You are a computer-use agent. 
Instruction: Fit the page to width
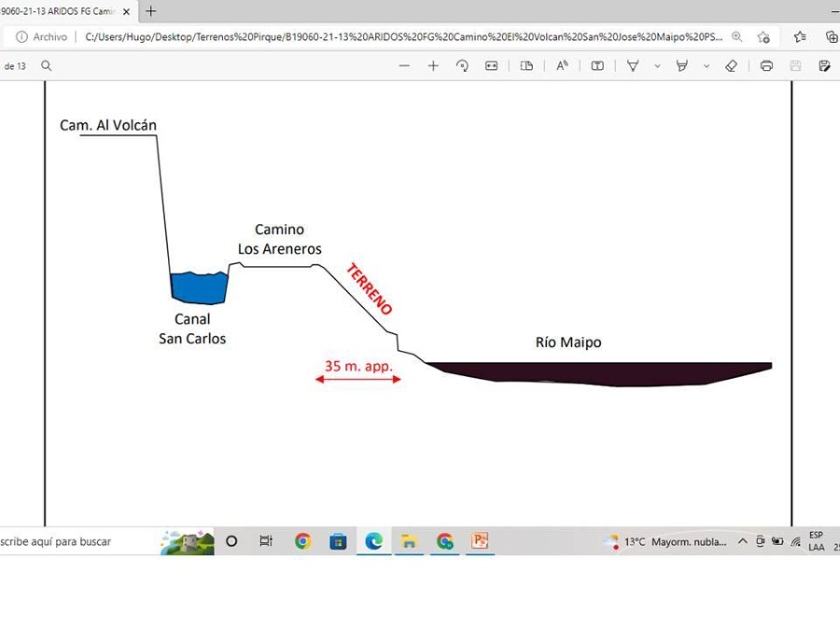(491, 66)
